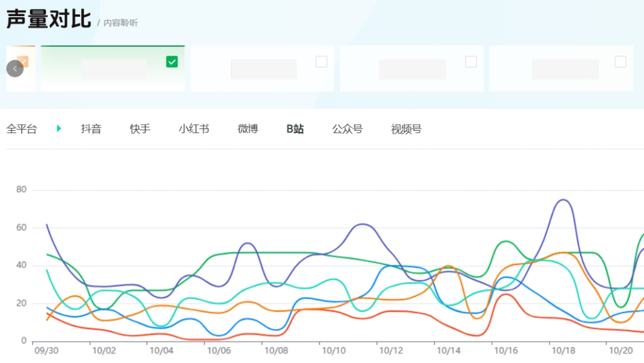The width and height of the screenshot is (644, 363).
Task: Click the purple line peak near 10/18
Action: point(563,200)
